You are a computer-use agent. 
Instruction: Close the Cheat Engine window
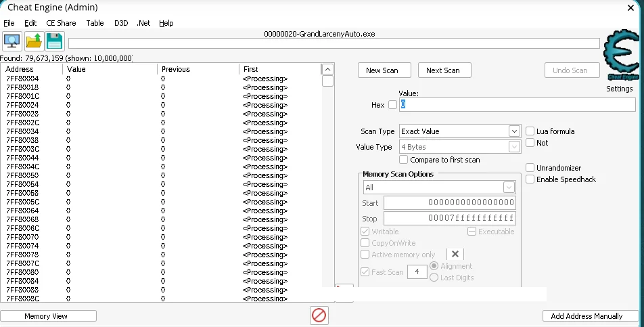click(x=631, y=7)
